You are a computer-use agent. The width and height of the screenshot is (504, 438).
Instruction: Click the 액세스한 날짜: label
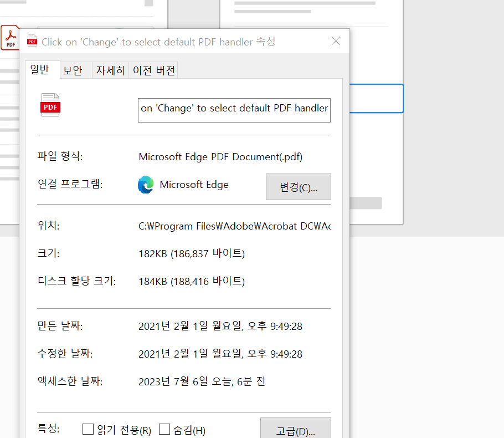[x=70, y=381]
